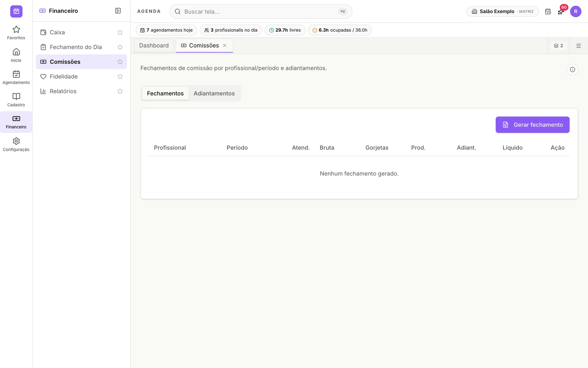The width and height of the screenshot is (588, 368).
Task: Go to Início in the sidebar
Action: [x=16, y=55]
